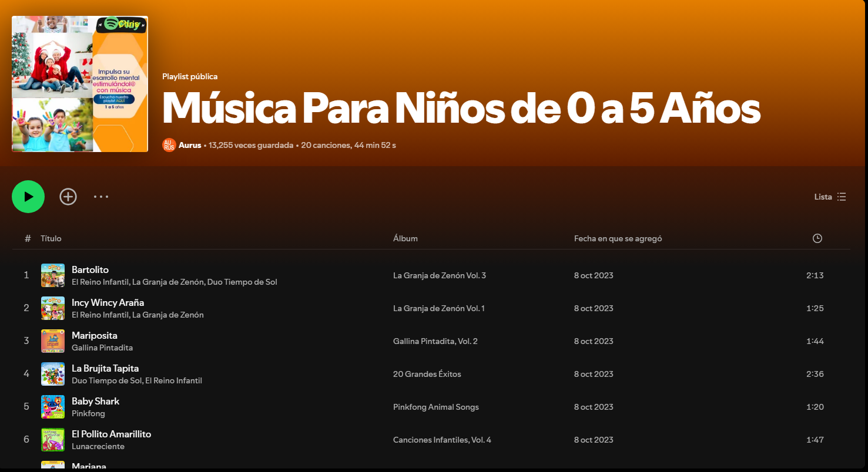Click the Playlist pública label
Image resolution: width=868 pixels, height=472 pixels.
(x=190, y=76)
